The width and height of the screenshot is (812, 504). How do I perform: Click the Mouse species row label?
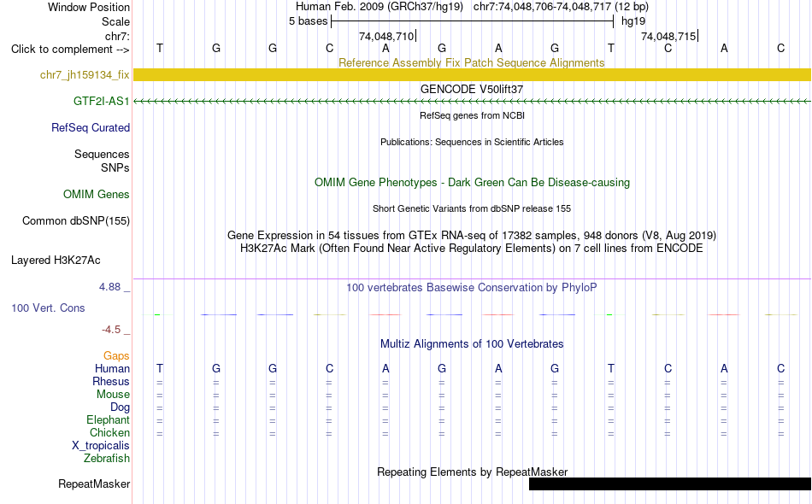coord(113,395)
